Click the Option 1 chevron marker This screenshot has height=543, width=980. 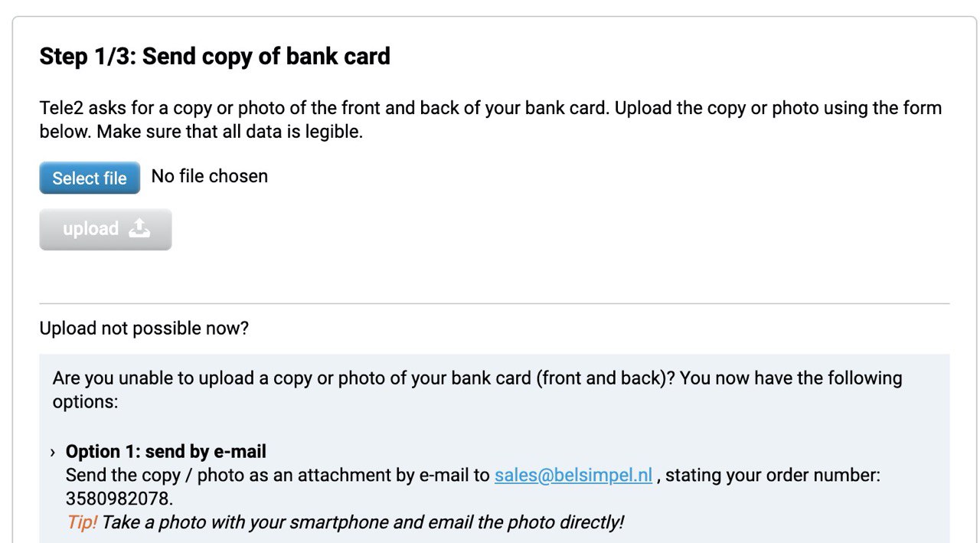(53, 452)
